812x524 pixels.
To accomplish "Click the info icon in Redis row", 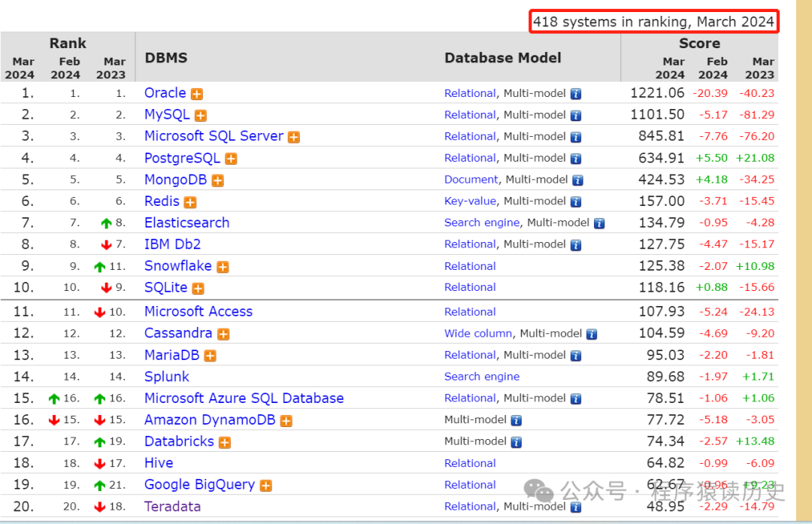I will [x=576, y=202].
